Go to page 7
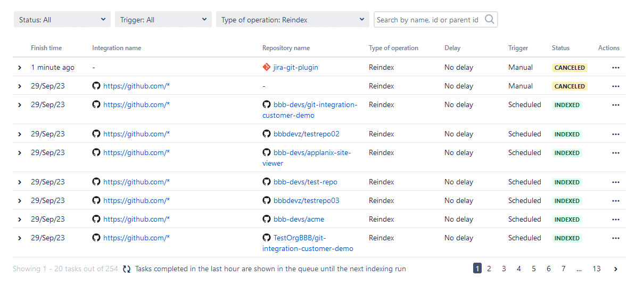Viewport: 644px width, 284px height. (564, 269)
